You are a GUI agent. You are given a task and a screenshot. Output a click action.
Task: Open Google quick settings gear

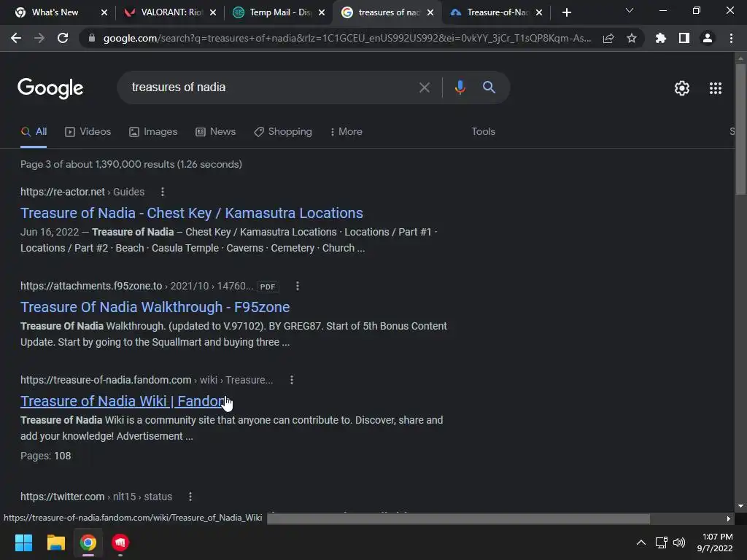coord(682,88)
